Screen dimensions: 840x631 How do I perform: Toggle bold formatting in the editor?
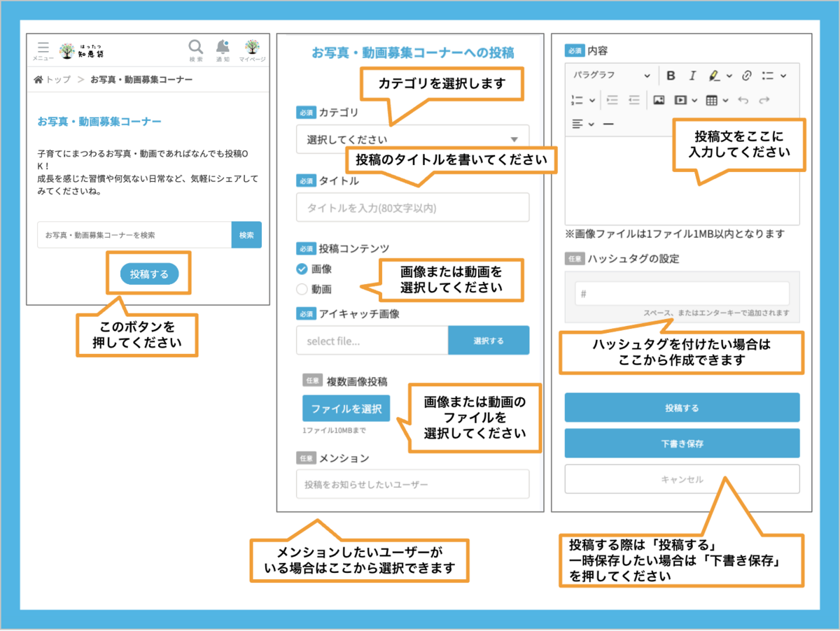(x=671, y=76)
